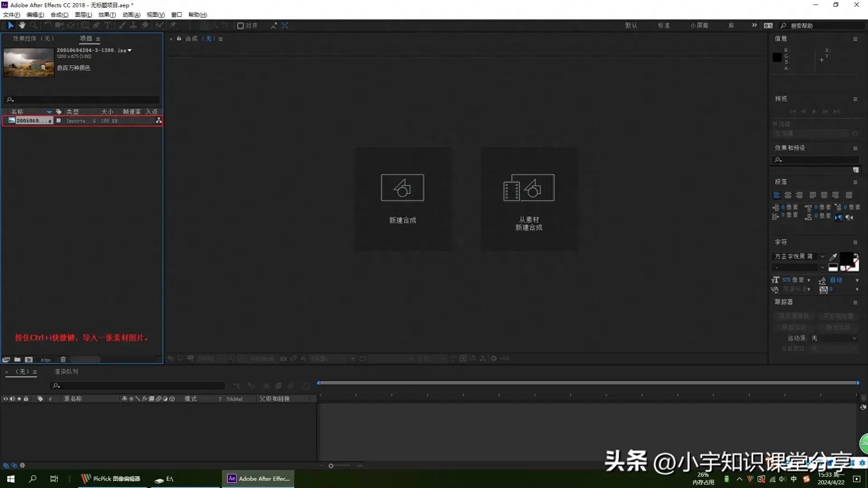This screenshot has width=868, height=488.
Task: Toggle audio speaker column header in timeline
Action: point(12,399)
